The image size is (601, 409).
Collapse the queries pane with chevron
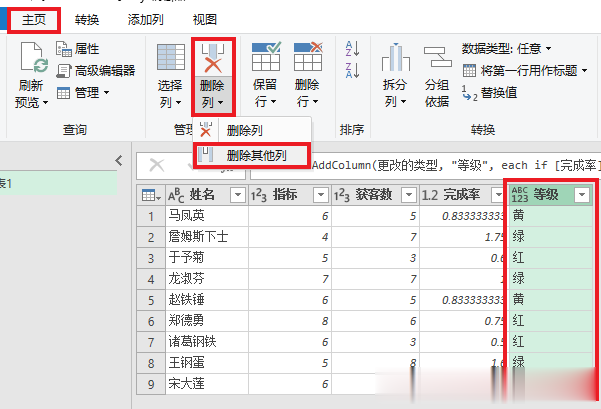(119, 161)
